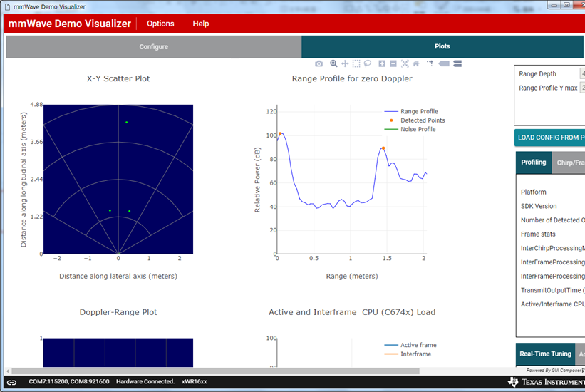Click LOAD CONFIG FROM PC button
This screenshot has width=585, height=392.
click(x=549, y=138)
